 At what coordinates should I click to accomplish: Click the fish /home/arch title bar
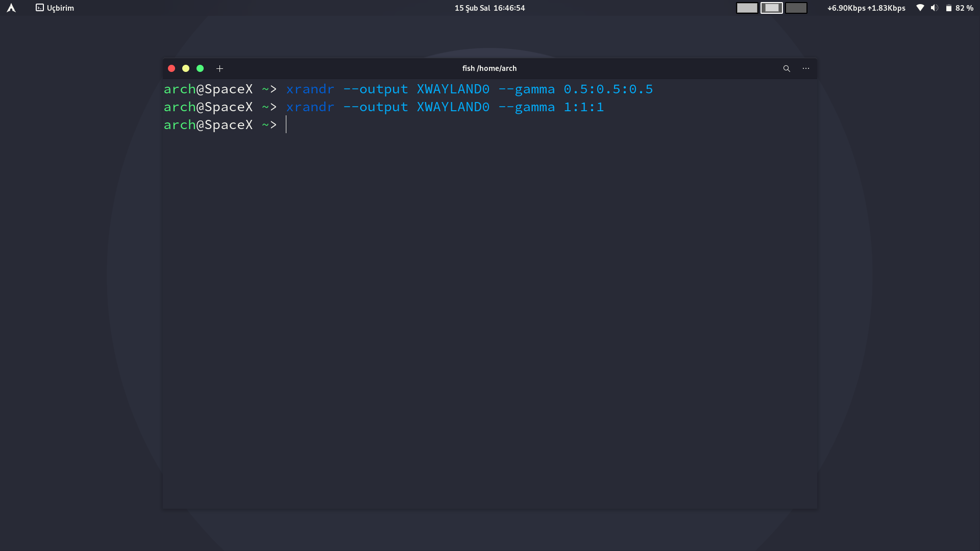[x=489, y=68]
